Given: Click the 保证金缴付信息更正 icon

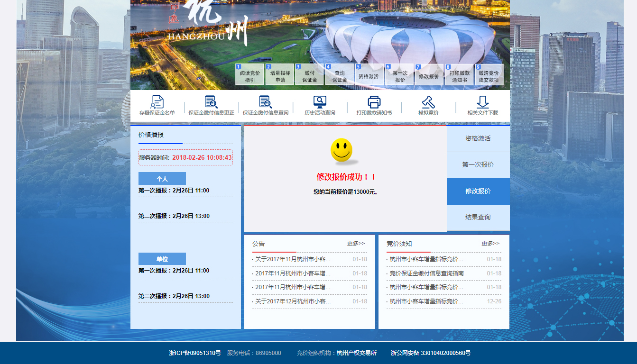Looking at the screenshot, I should pos(211,102).
